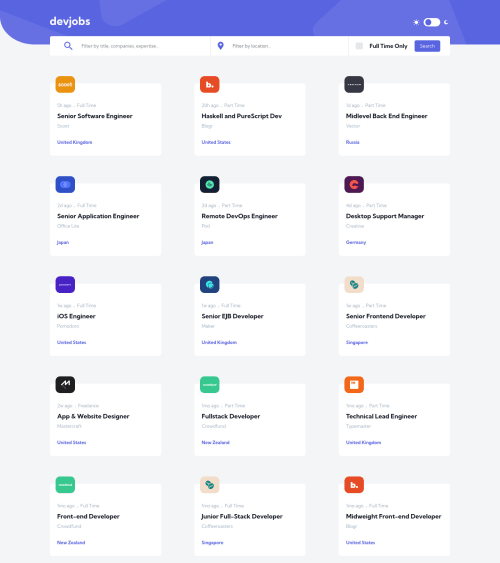Image resolution: width=500 pixels, height=563 pixels.
Task: Click Singapore on Junior Full-Stack card
Action: point(212,543)
